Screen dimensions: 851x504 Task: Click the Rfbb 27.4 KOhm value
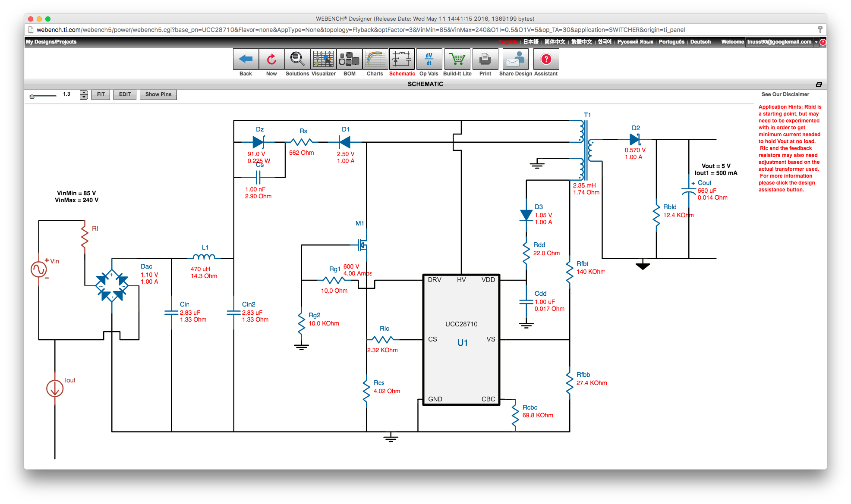click(592, 383)
